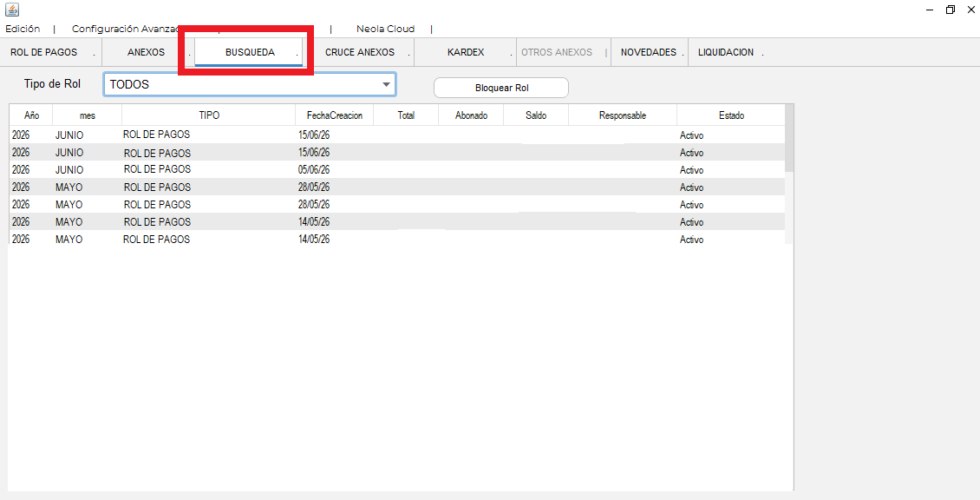The height and width of the screenshot is (500, 980).
Task: Select the BUSQUEDA tab
Action: [x=250, y=52]
